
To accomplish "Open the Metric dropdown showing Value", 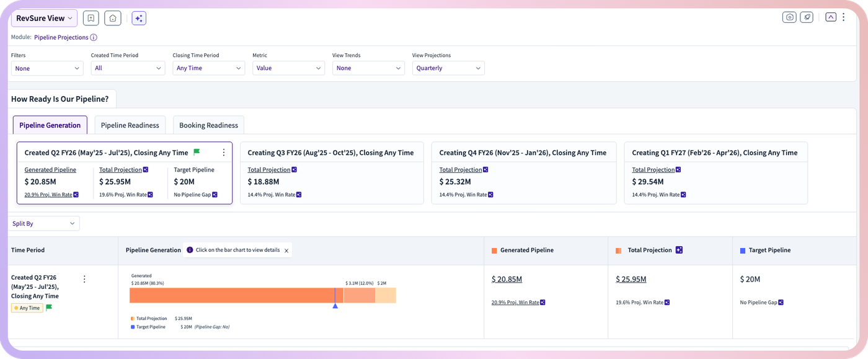I will pyautogui.click(x=289, y=68).
